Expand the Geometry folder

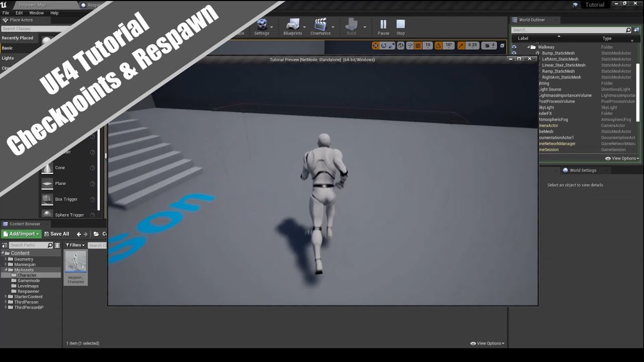[6, 259]
